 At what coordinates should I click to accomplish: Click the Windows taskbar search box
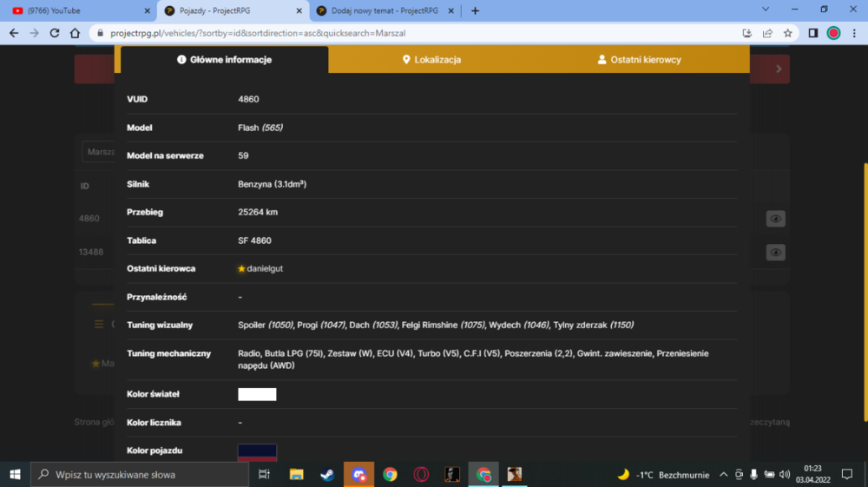tap(140, 474)
